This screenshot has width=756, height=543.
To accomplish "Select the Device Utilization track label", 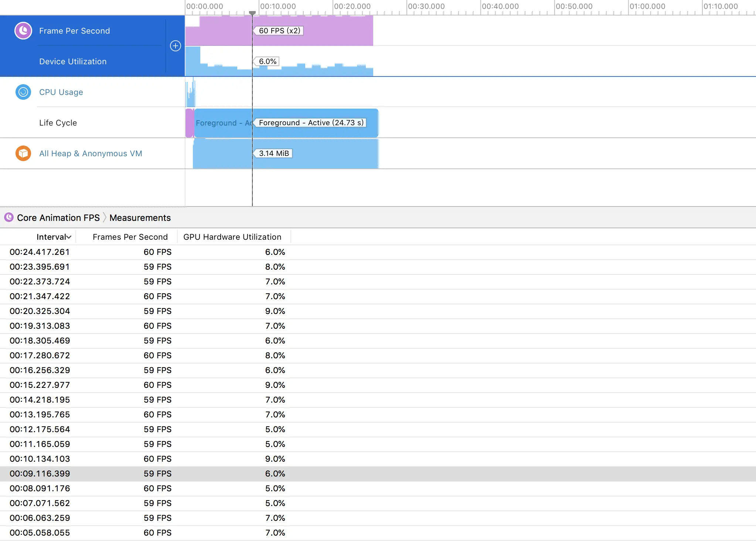I will 73,61.
